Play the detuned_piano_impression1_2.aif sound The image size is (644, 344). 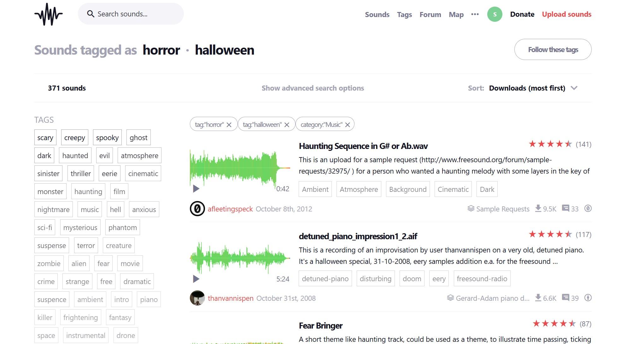pos(196,279)
